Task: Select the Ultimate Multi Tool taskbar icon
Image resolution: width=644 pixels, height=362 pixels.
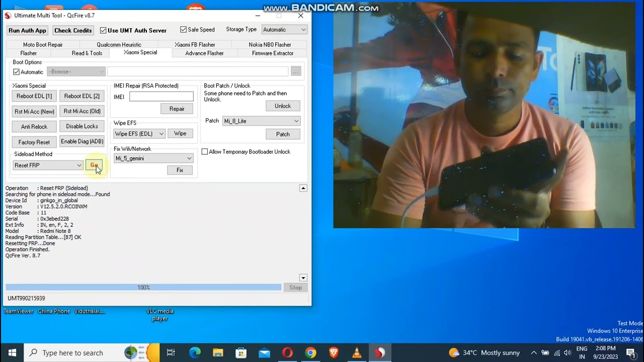Action: click(x=380, y=352)
